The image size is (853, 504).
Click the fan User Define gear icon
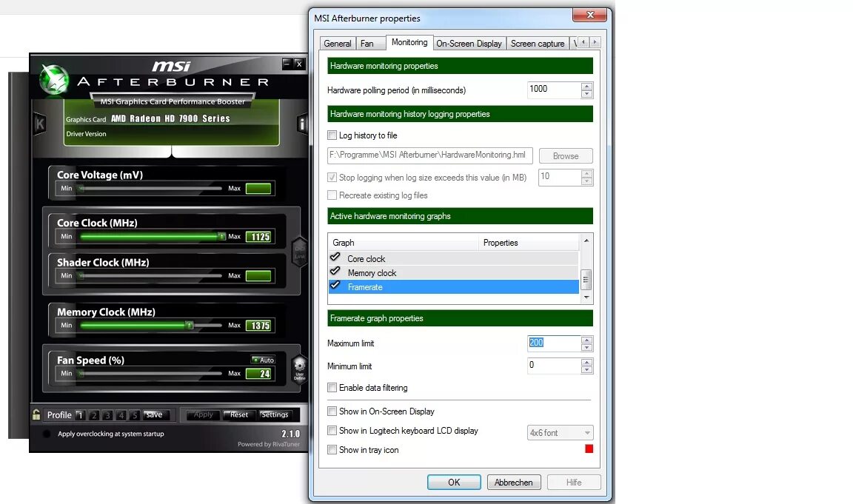(x=299, y=369)
